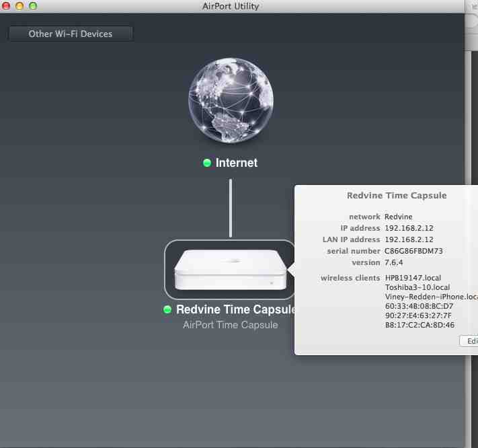The height and width of the screenshot is (448, 478).
Task: Open Other Wi-Fi Devices button
Action: pos(71,34)
